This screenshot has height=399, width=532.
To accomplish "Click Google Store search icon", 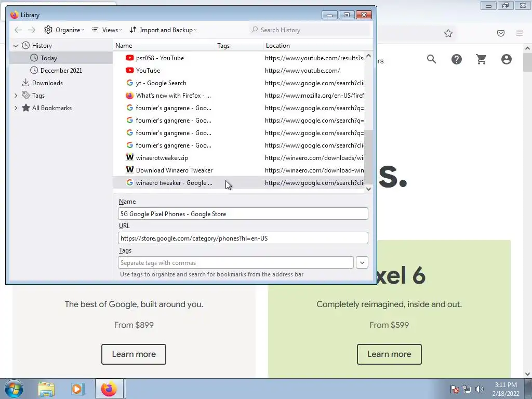I will click(432, 59).
